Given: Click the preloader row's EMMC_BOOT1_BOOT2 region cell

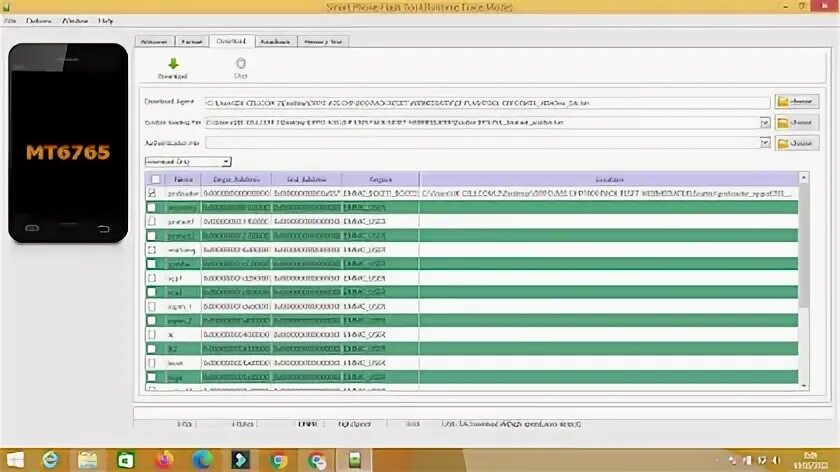Looking at the screenshot, I should click(x=380, y=193).
